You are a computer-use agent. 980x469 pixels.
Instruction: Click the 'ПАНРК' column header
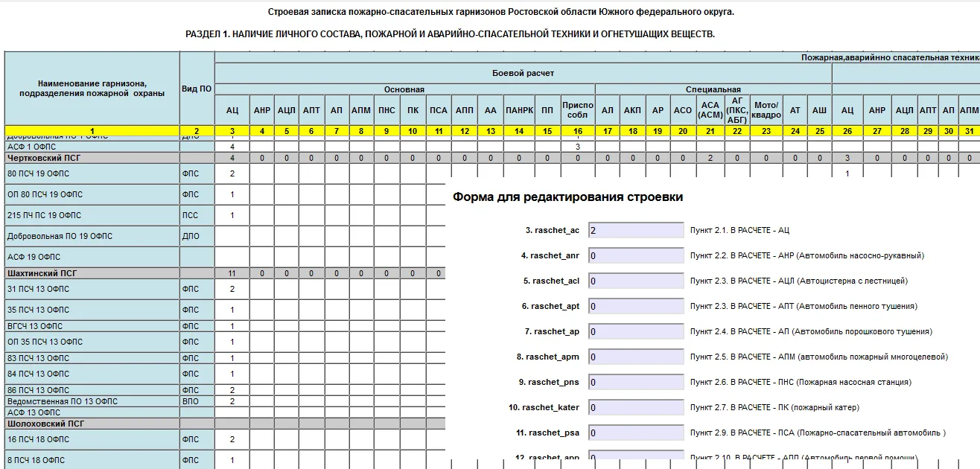519,110
